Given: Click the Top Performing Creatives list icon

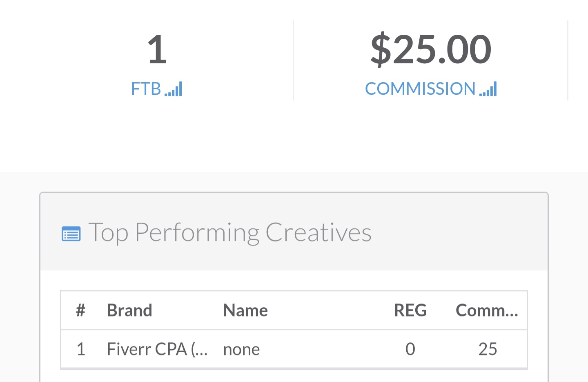Looking at the screenshot, I should pos(71,234).
